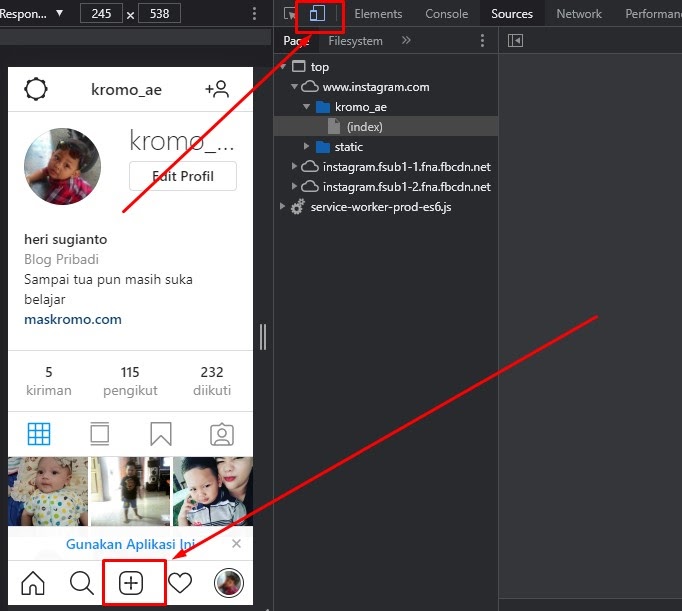The width and height of the screenshot is (682, 611).
Task: Open Instagram settings gear icon
Action: point(36,89)
